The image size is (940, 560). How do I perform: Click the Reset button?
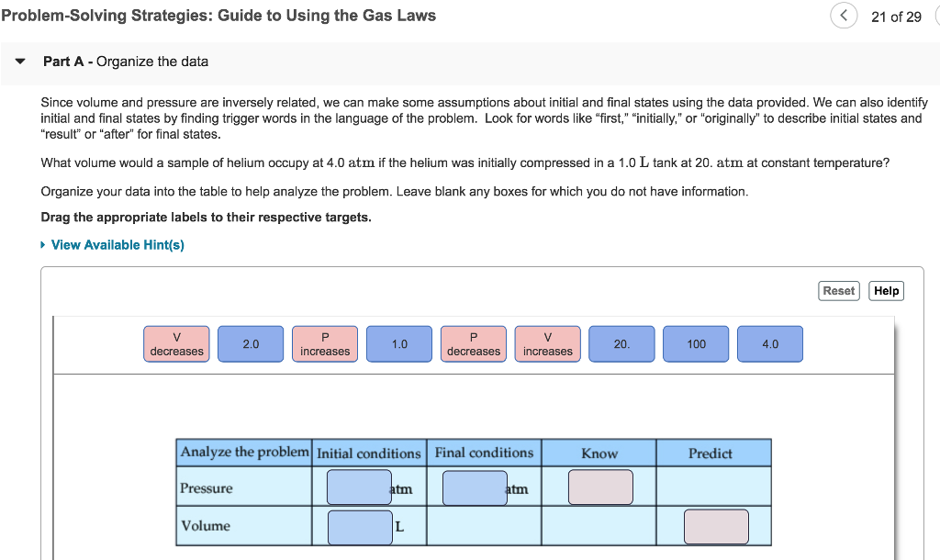pyautogui.click(x=838, y=290)
